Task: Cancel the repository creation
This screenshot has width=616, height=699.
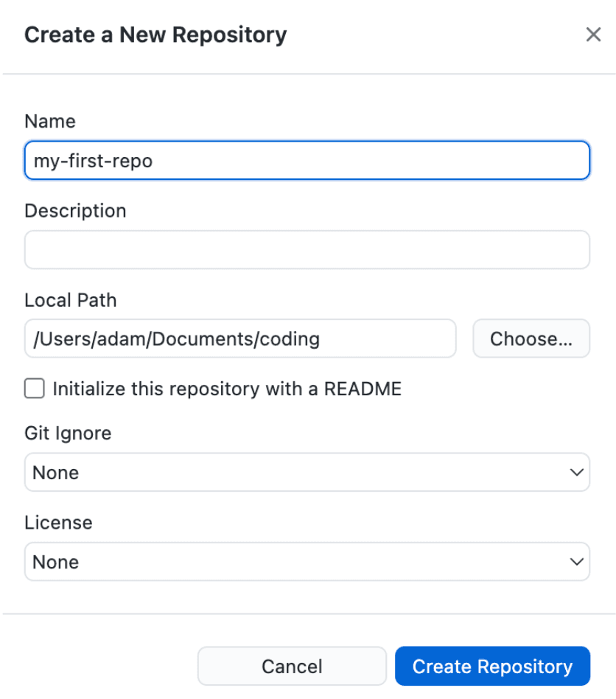Action: coord(292,667)
